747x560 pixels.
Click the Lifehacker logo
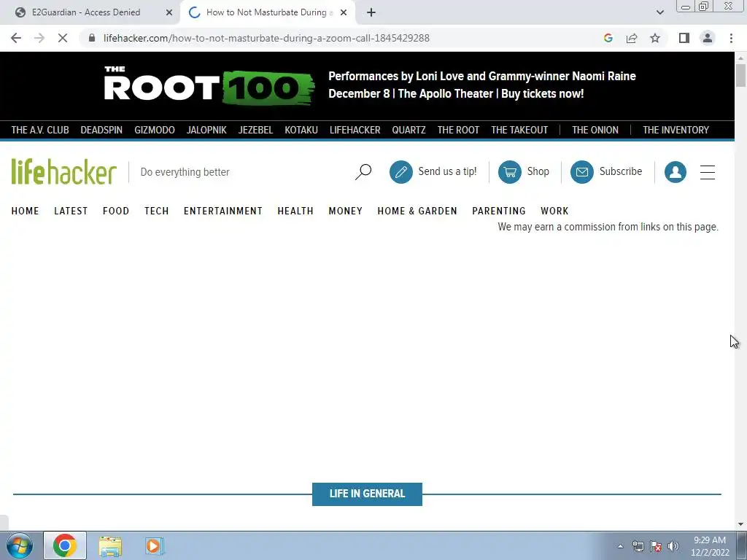(64, 171)
